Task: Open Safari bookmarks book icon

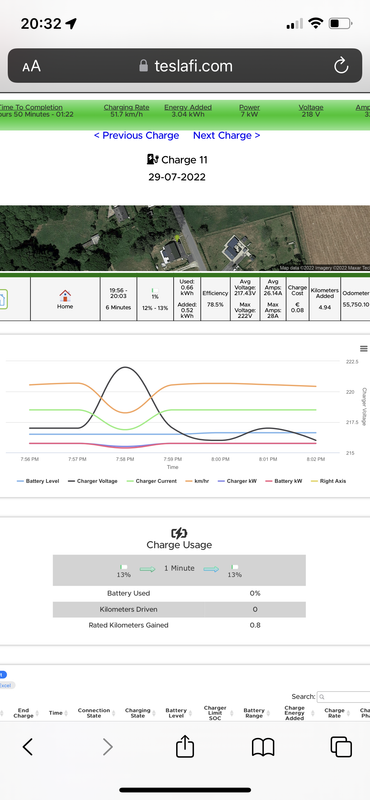Action: coord(263,747)
